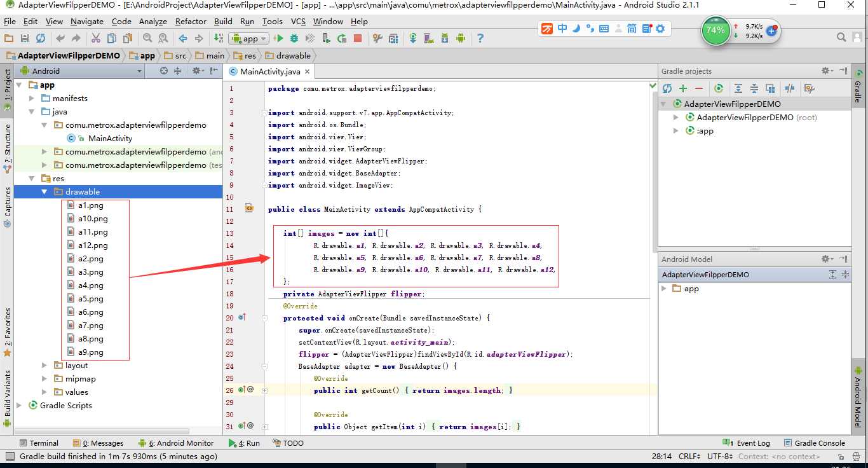Open the Android Monitor tool window

click(176, 443)
